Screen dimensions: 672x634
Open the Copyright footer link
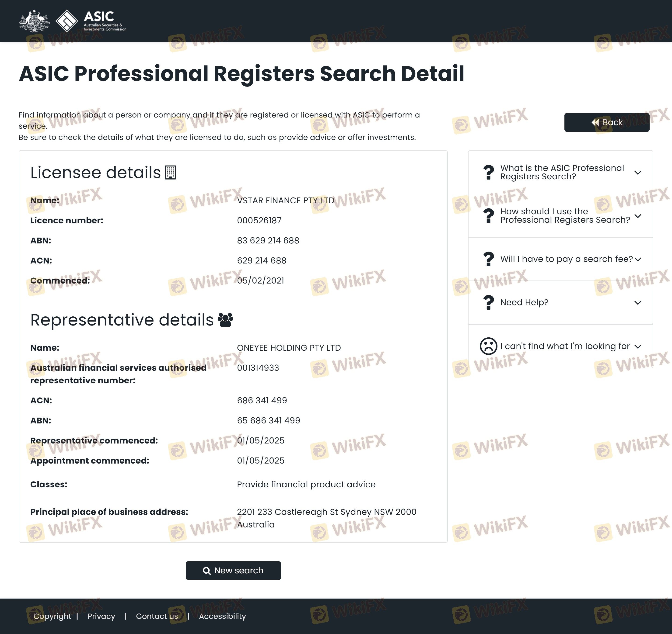tap(52, 616)
